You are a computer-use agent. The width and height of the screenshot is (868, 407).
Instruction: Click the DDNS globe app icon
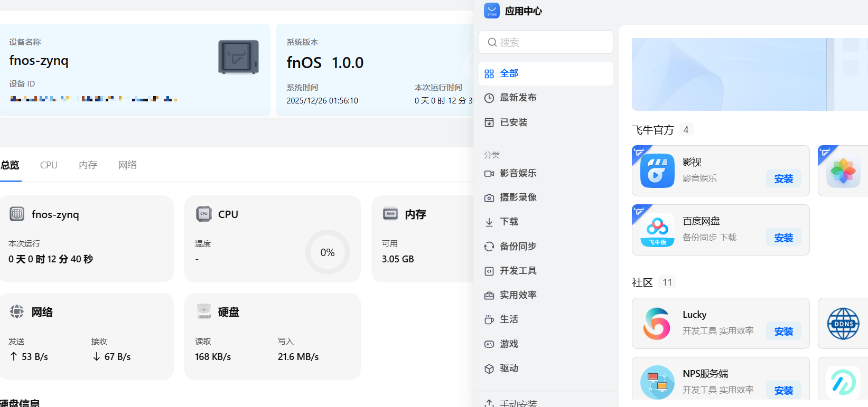[x=843, y=324]
